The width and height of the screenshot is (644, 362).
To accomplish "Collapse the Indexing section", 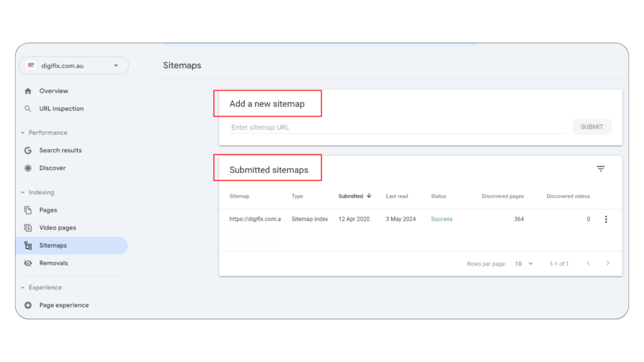I will pyautogui.click(x=23, y=192).
